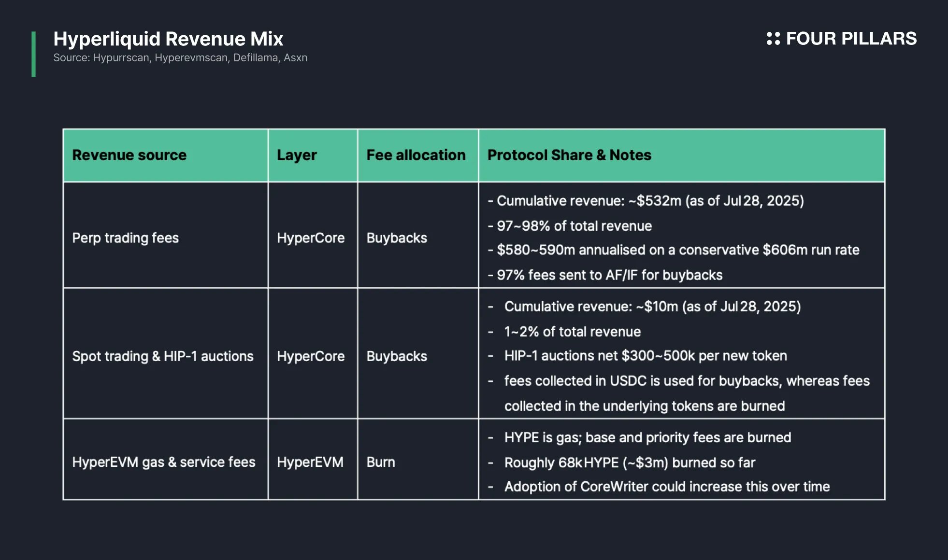Click the '$580~590m annualised' run rate note
Viewport: 948px width, 560px height.
coord(674,250)
